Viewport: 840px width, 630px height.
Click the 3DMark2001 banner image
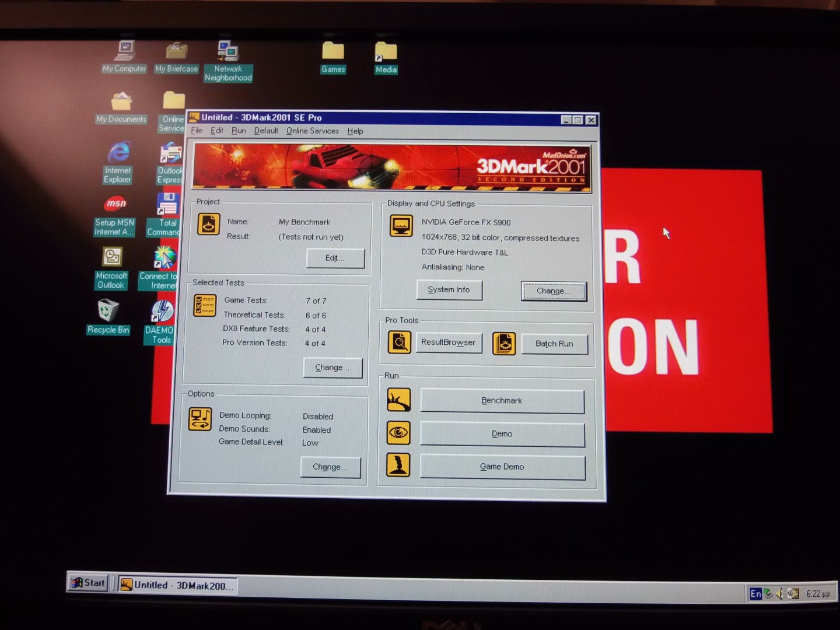[391, 167]
